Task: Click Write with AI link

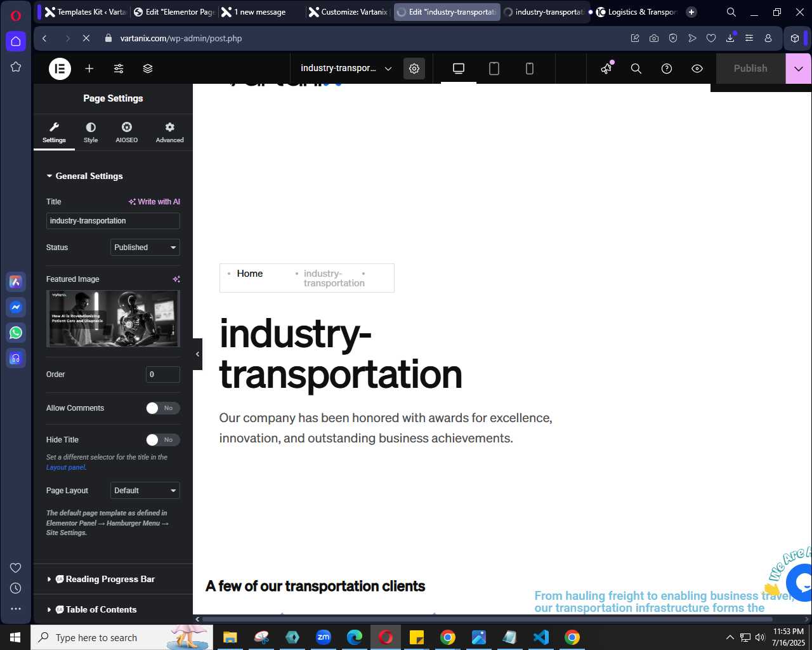Action: point(154,202)
